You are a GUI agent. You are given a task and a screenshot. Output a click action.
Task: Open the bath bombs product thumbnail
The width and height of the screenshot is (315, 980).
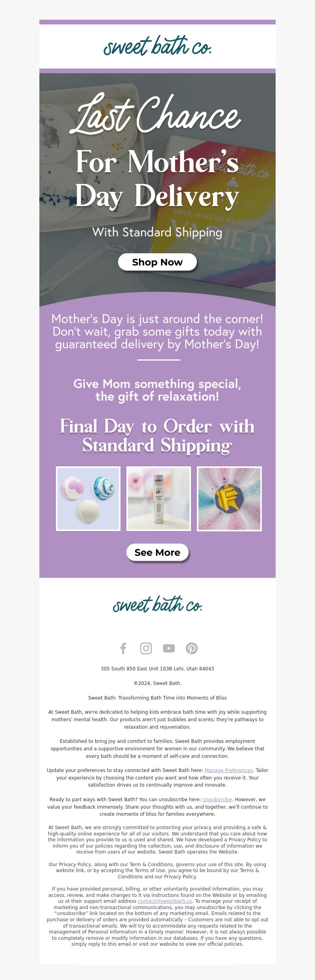point(88,499)
